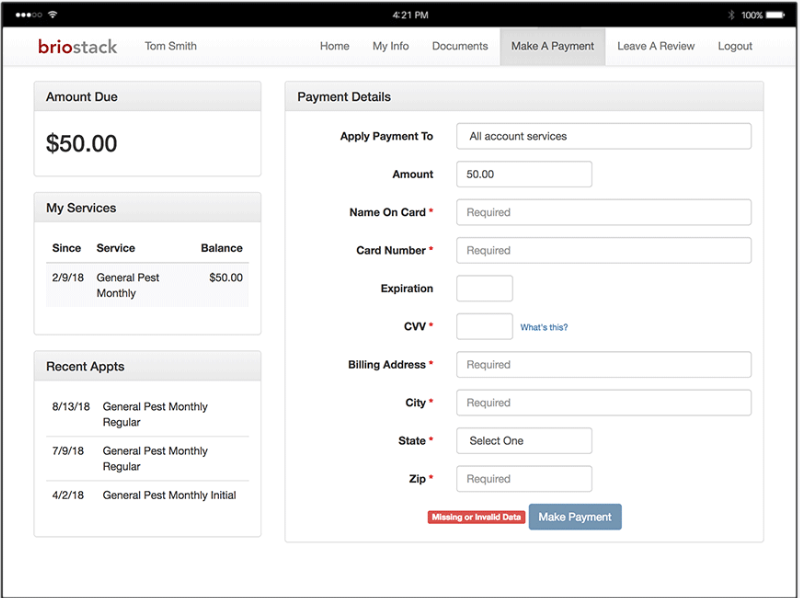Log out using the Logout link
Screen dimensions: 800x598
click(735, 46)
